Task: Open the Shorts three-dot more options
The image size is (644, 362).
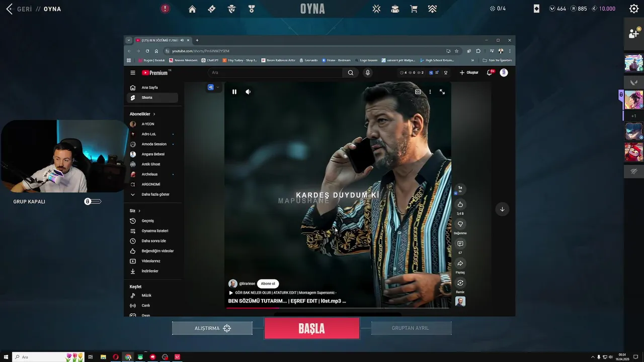Action: pyautogui.click(x=430, y=92)
